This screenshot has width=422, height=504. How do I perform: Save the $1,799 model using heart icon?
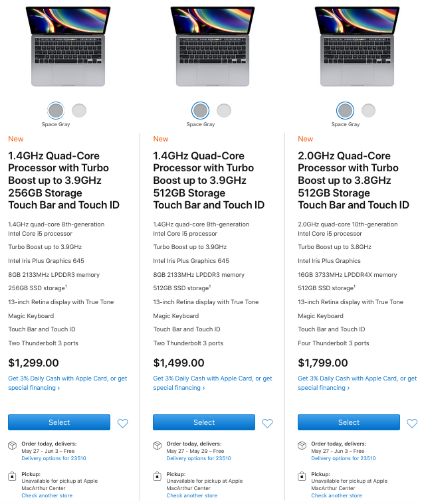point(412,423)
